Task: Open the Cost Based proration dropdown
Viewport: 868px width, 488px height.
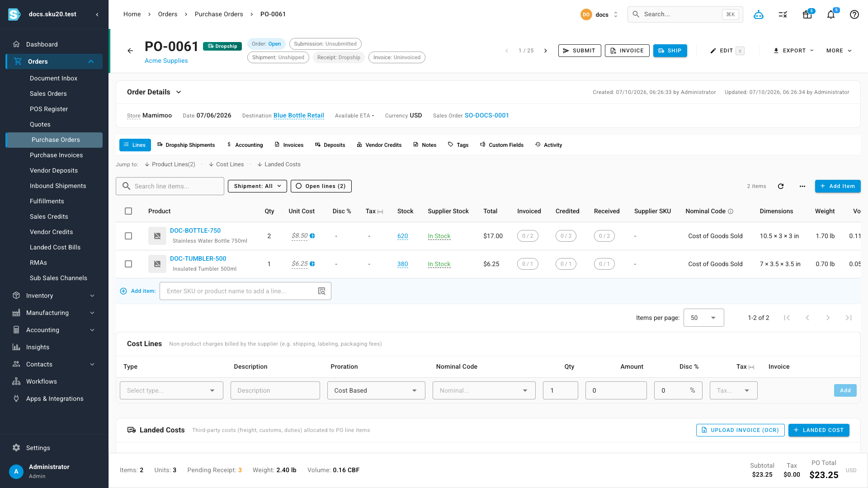Action: coord(376,390)
